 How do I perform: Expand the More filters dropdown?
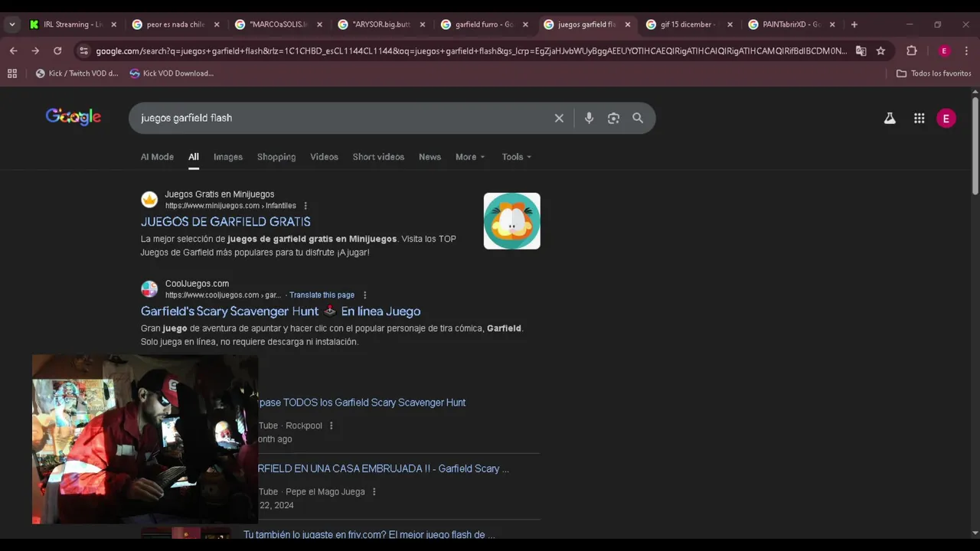470,157
